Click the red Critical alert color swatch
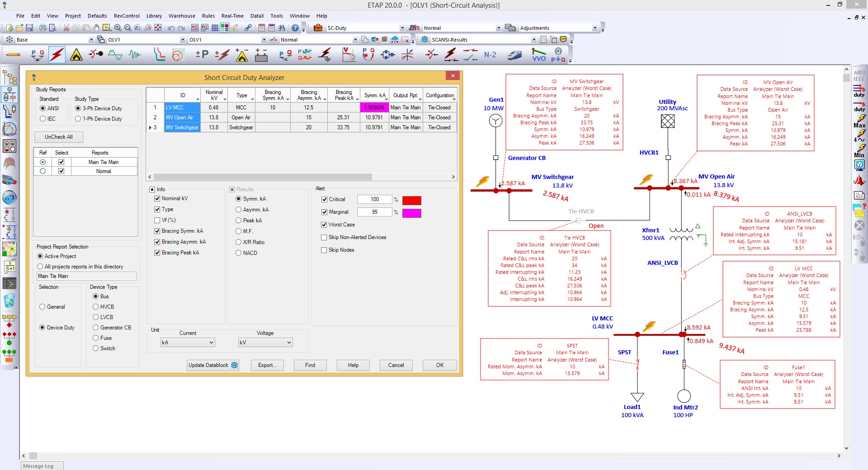The image size is (868, 470). [411, 200]
